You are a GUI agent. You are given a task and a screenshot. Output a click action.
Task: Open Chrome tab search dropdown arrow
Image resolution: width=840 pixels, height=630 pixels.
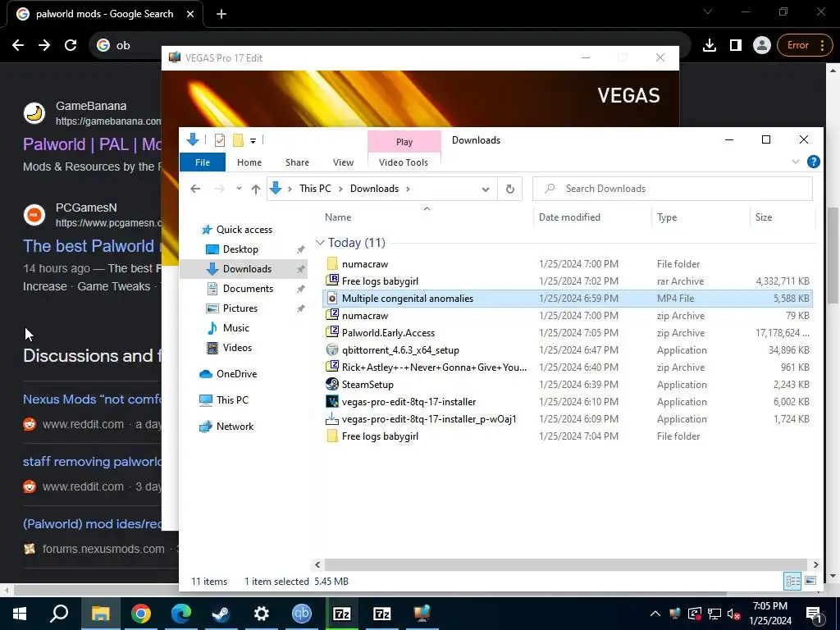click(x=708, y=11)
